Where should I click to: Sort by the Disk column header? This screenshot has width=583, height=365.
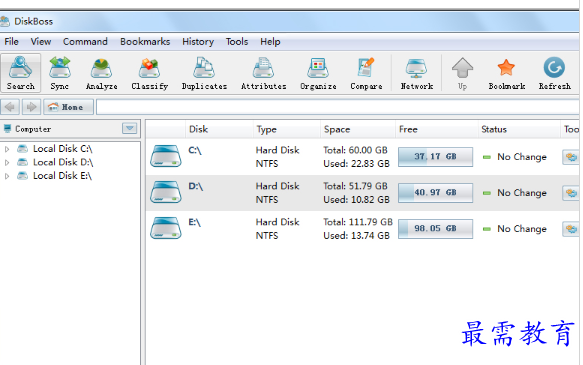[x=219, y=129]
